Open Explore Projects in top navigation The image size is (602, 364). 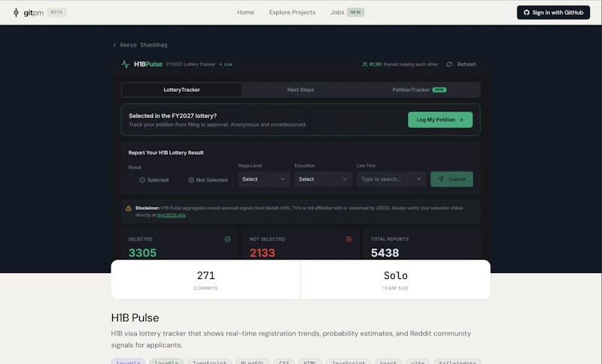coord(292,12)
